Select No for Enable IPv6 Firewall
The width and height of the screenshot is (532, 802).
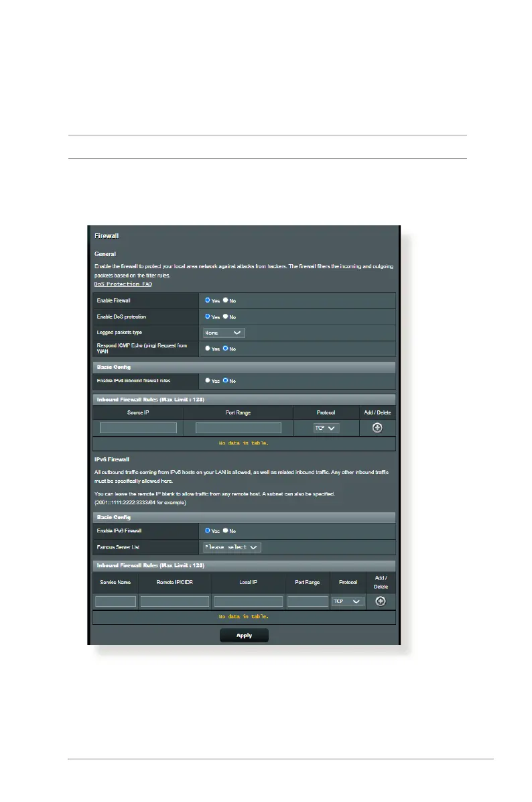[226, 530]
